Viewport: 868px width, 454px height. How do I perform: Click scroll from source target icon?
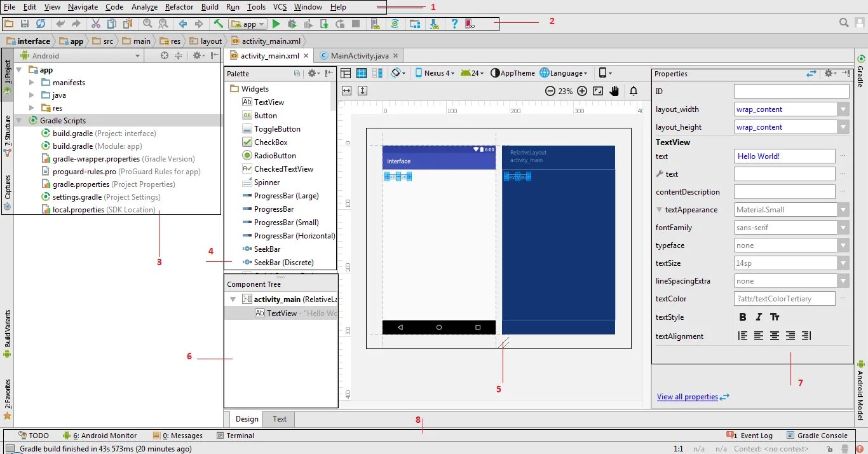tap(165, 56)
